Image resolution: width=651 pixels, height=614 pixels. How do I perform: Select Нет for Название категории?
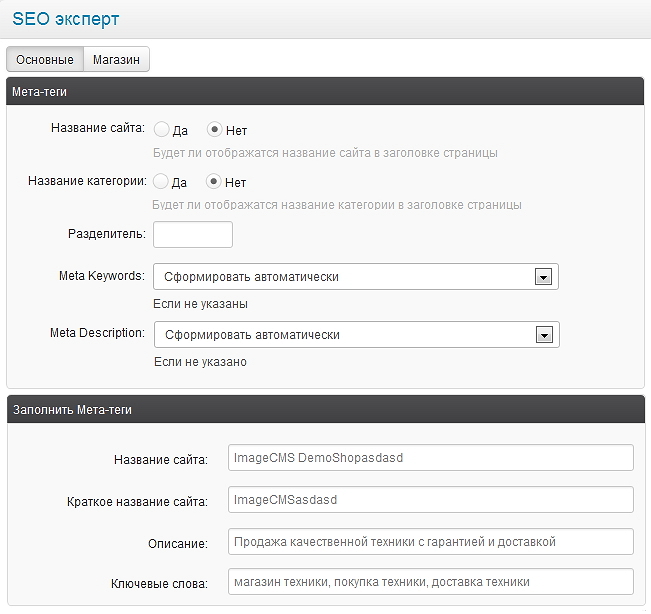coord(213,181)
